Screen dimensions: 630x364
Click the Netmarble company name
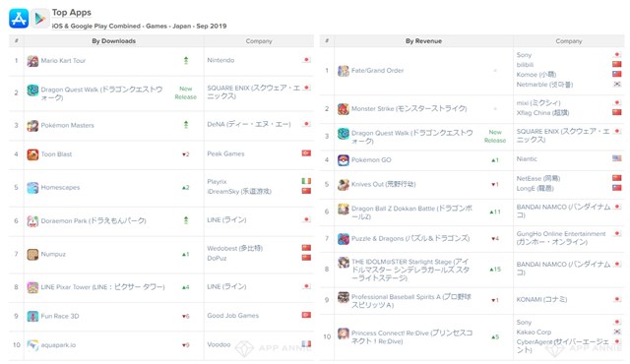point(544,85)
